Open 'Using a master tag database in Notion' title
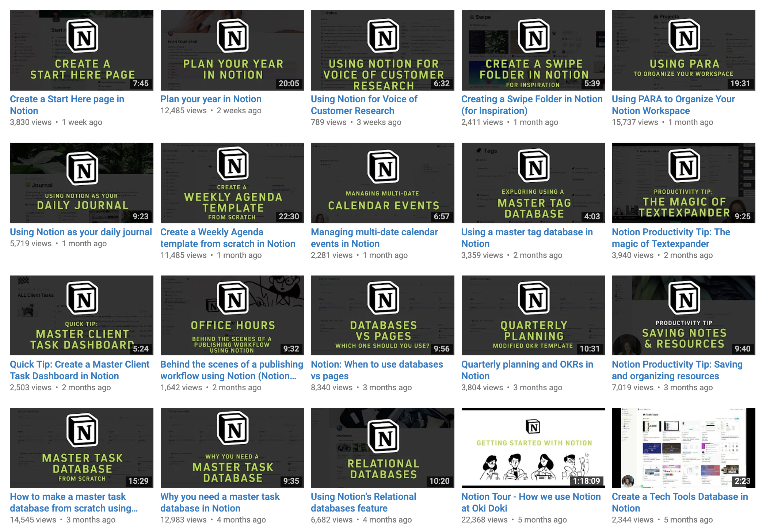The image size is (770, 532). click(527, 238)
